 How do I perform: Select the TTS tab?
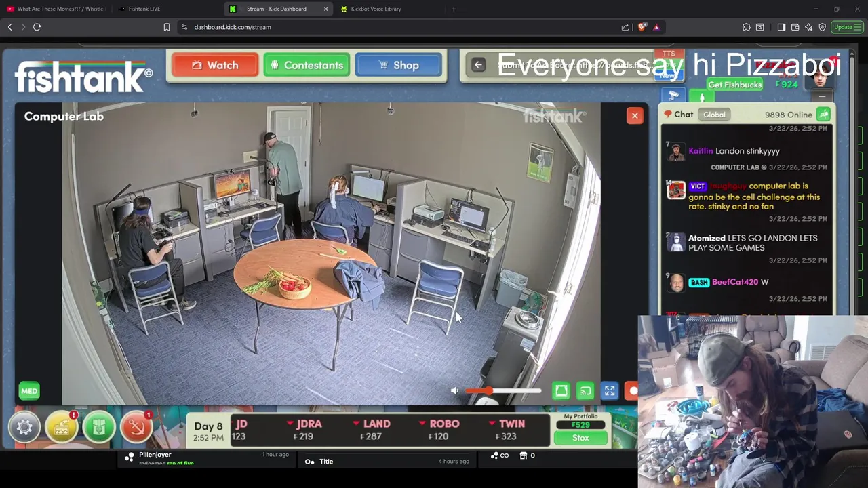tap(669, 54)
